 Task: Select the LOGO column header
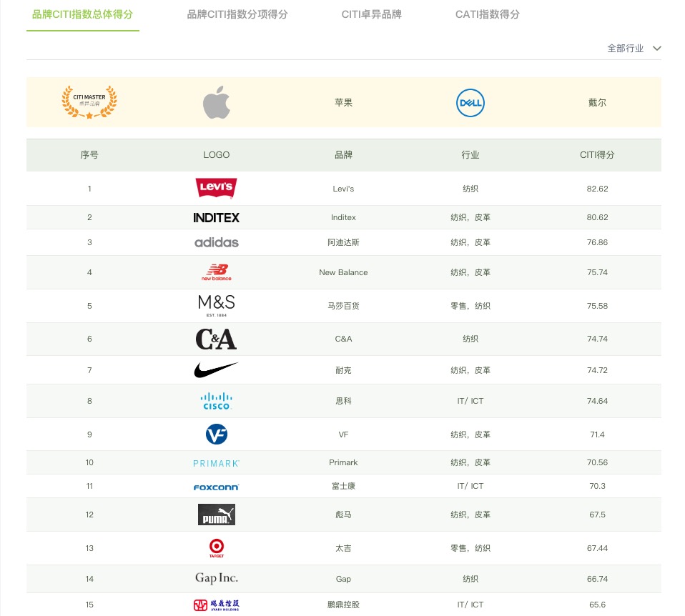coord(216,155)
